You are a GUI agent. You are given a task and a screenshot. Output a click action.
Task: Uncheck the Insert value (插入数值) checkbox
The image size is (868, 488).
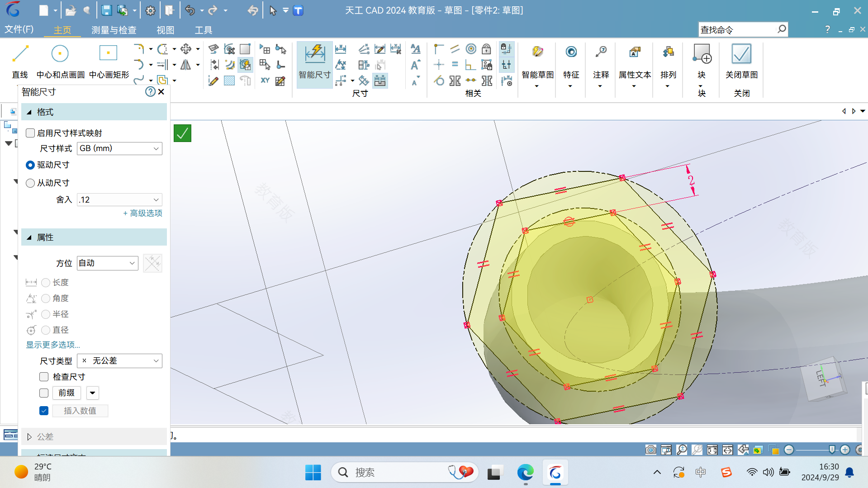(x=44, y=411)
